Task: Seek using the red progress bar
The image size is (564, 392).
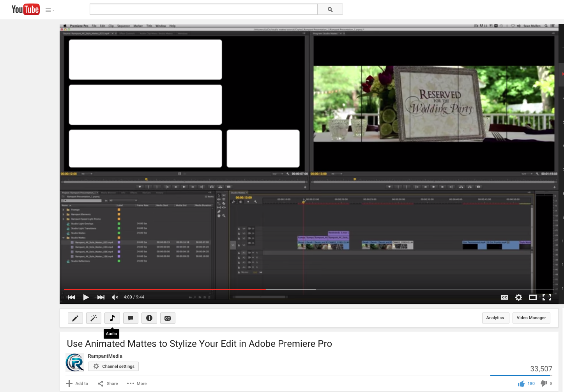Action: pyautogui.click(x=165, y=289)
